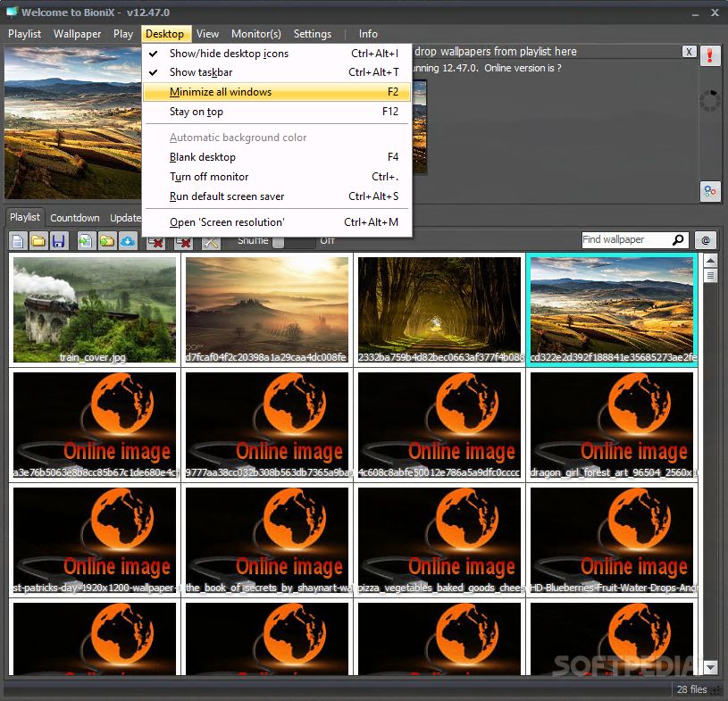Select Stay on top menu entry

(277, 112)
